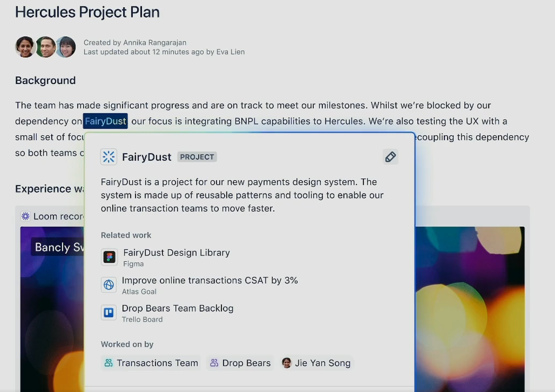Viewport: 555px width, 392px height.
Task: Click the highlighted FairyDust term in paragraph
Action: click(x=105, y=121)
